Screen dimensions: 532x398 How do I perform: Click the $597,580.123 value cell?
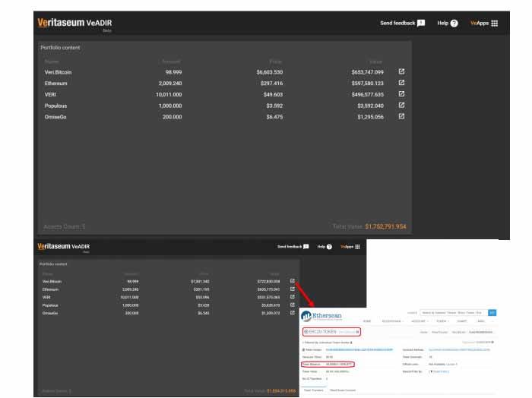click(x=367, y=84)
